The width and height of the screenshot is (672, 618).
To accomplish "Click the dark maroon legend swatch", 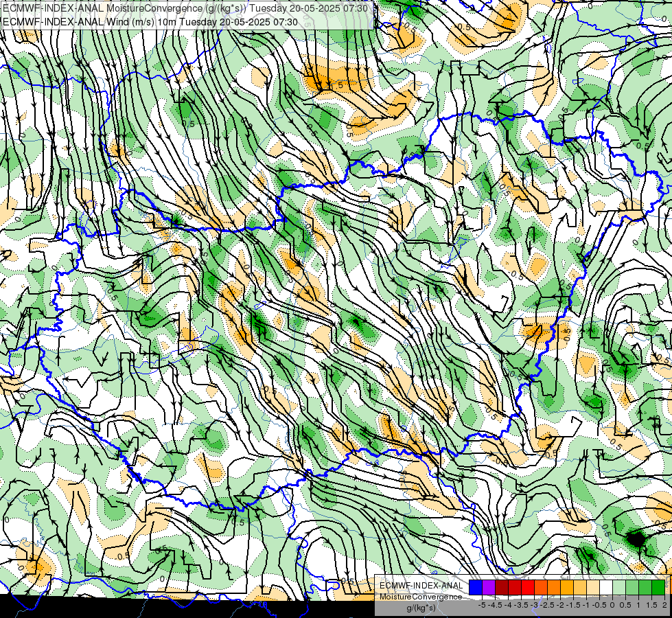I will pos(502,587).
